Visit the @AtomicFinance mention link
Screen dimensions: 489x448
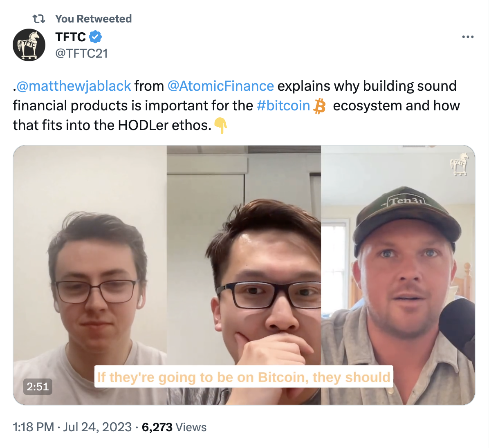pos(220,86)
